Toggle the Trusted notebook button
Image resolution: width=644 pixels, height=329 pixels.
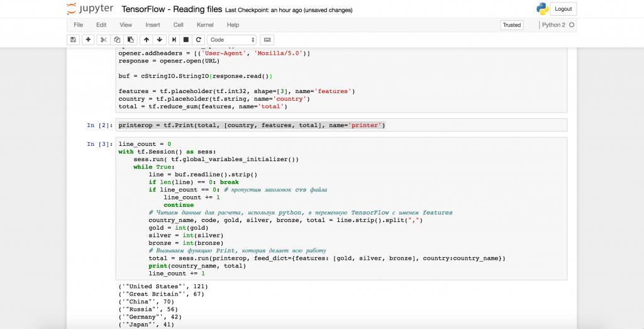511,25
